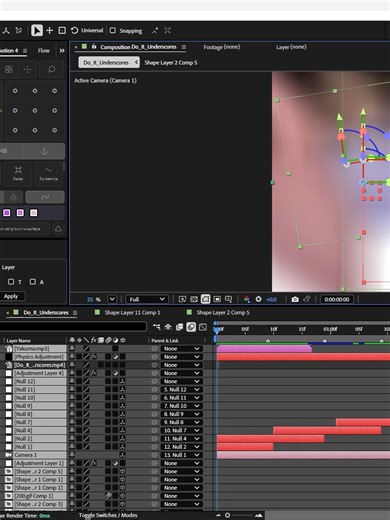
Task: Select the Null 12 layer name
Action: [25, 381]
